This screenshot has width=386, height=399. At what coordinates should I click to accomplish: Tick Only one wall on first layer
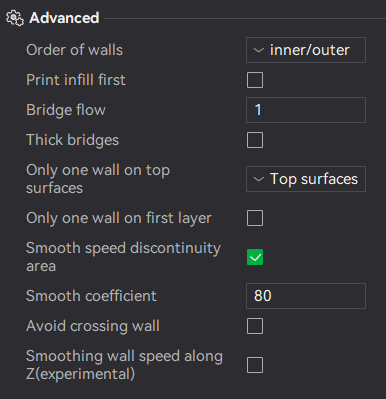point(255,218)
